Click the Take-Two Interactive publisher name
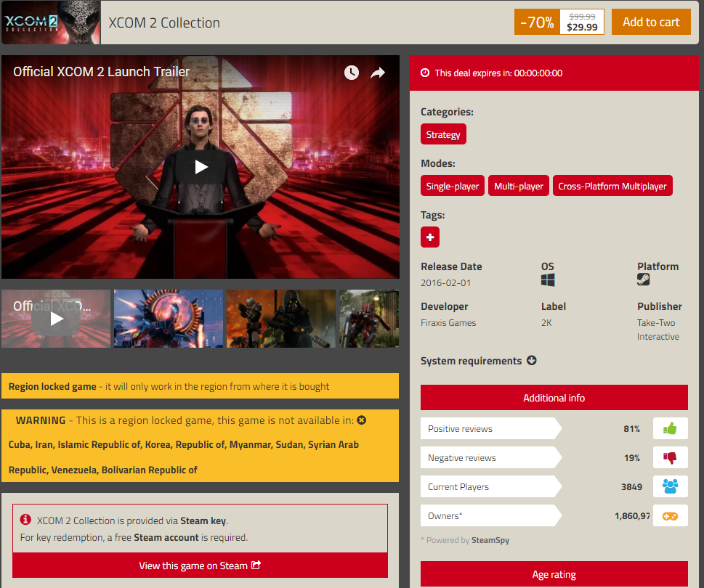Viewport: 704px width, 588px height. (658, 330)
